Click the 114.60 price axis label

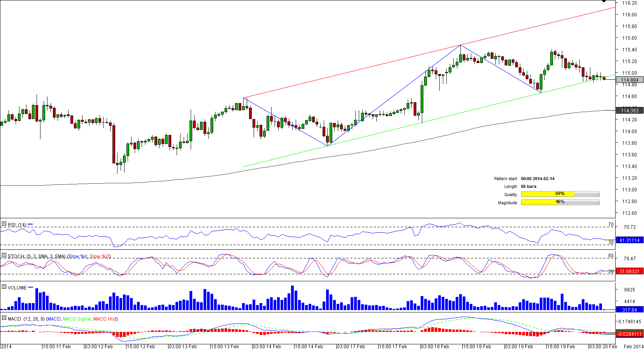click(629, 96)
